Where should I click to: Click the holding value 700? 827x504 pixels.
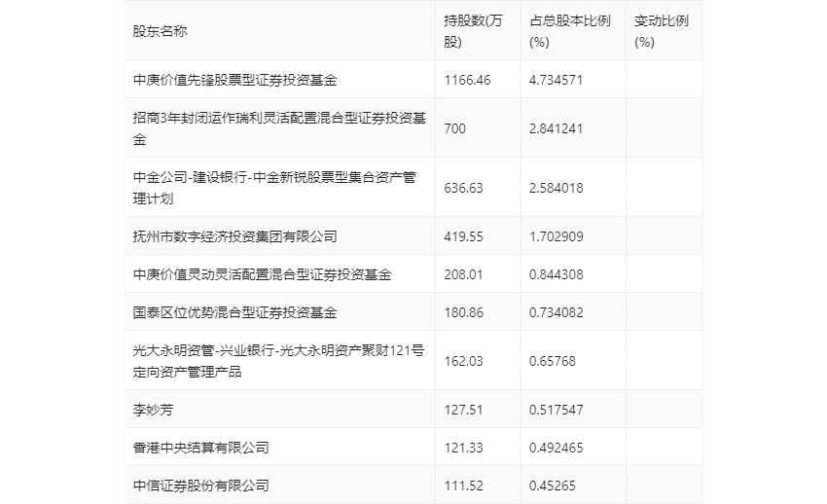[x=454, y=128]
